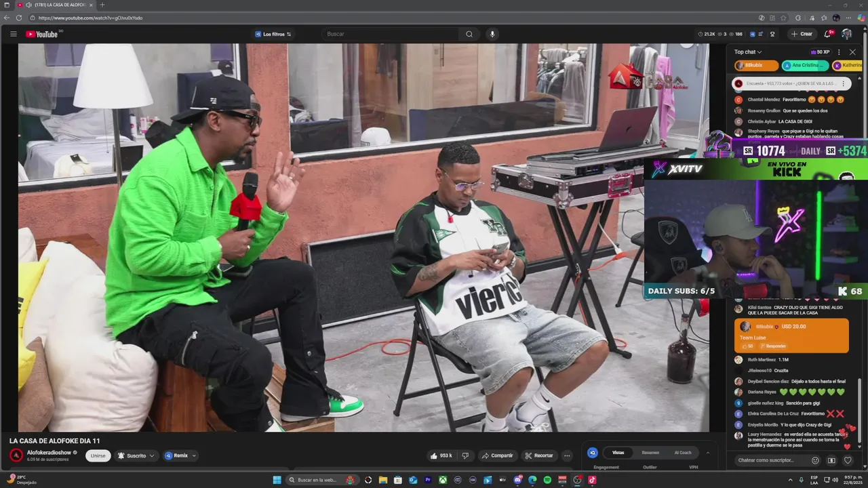Select the Resumen tab in vidIQ panel
This screenshot has height=488, width=868.
tap(650, 453)
